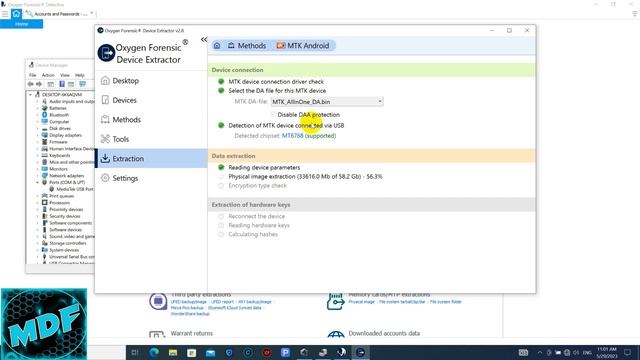Click the Third party extractions icon
Image resolution: width=640 pixels, height=360 pixels.
click(158, 302)
